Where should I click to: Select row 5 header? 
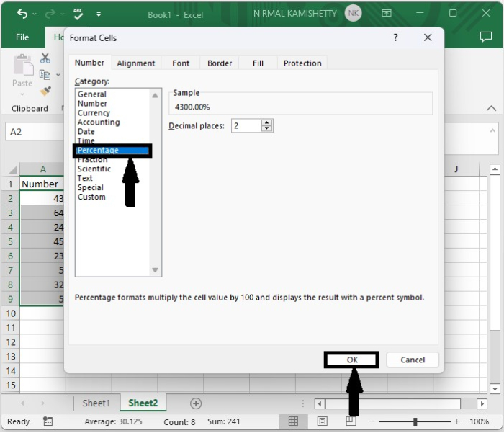coord(10,241)
